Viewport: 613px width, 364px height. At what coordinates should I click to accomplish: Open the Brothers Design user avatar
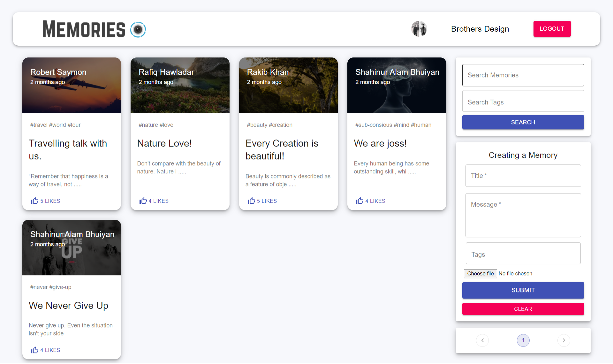[x=419, y=29]
